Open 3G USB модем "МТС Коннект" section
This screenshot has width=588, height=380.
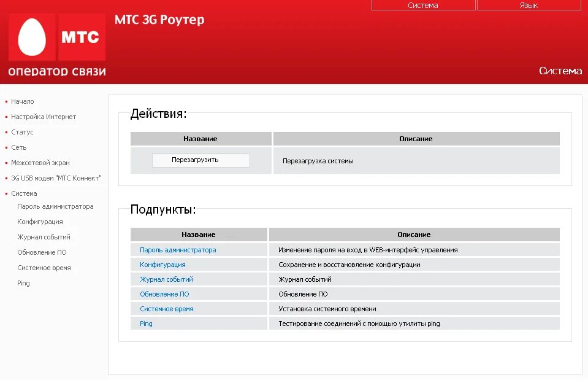(56, 178)
